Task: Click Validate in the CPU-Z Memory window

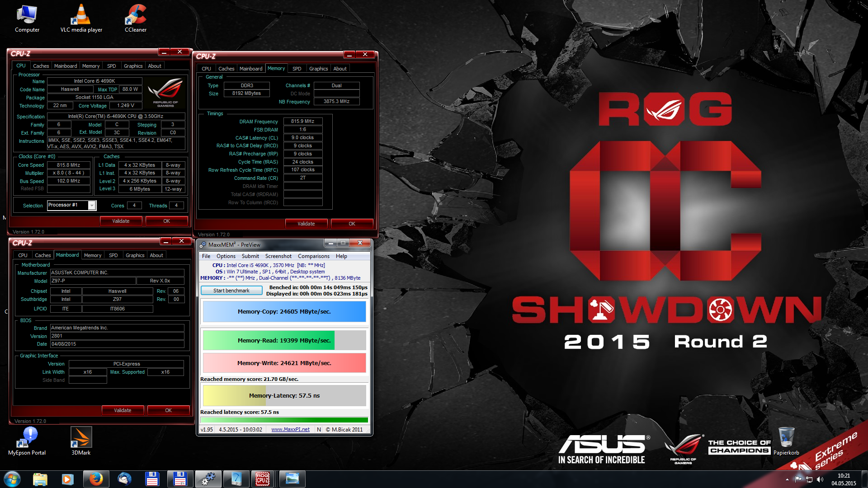Action: coord(306,224)
